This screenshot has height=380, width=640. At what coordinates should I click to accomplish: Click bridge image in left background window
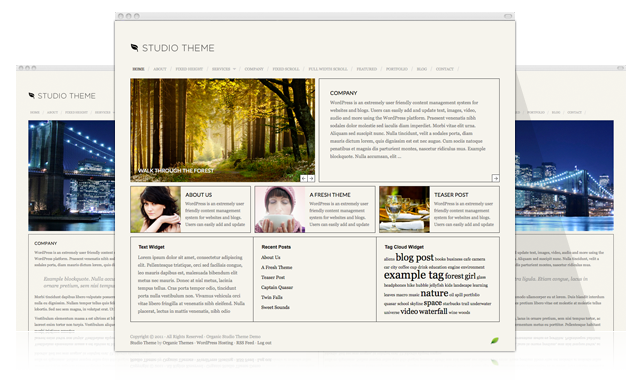[x=71, y=176]
